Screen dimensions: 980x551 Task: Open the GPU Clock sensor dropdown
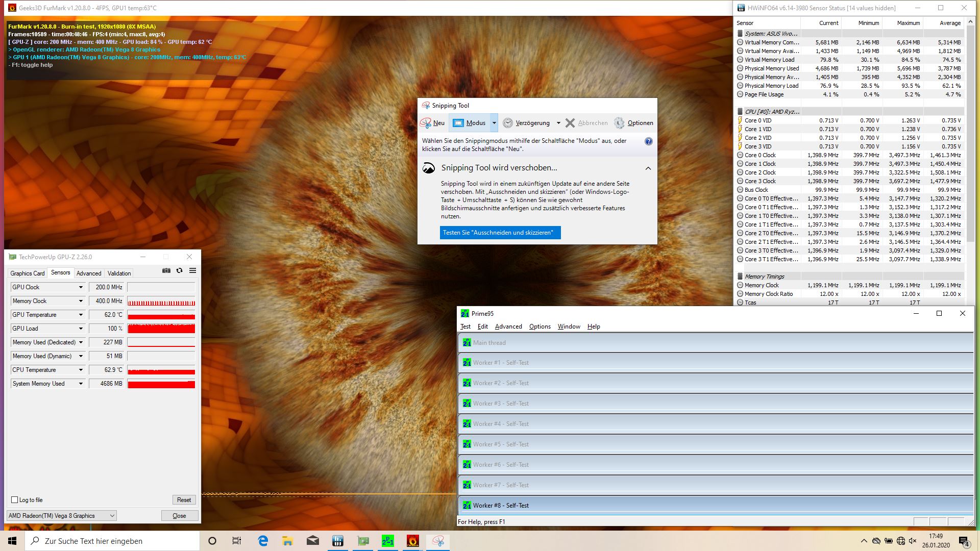(81, 287)
